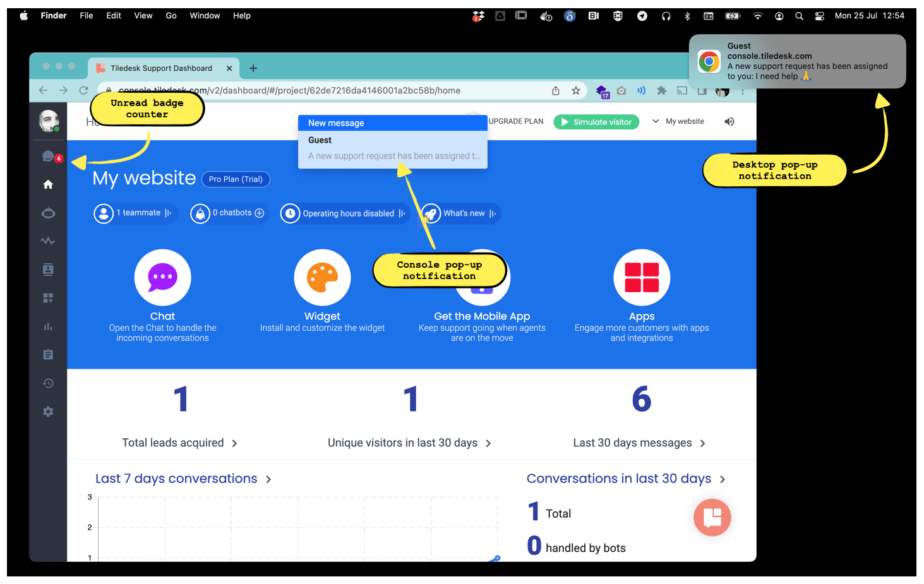Click the Pro Plan (Trial) badge
924x584 pixels.
click(236, 179)
